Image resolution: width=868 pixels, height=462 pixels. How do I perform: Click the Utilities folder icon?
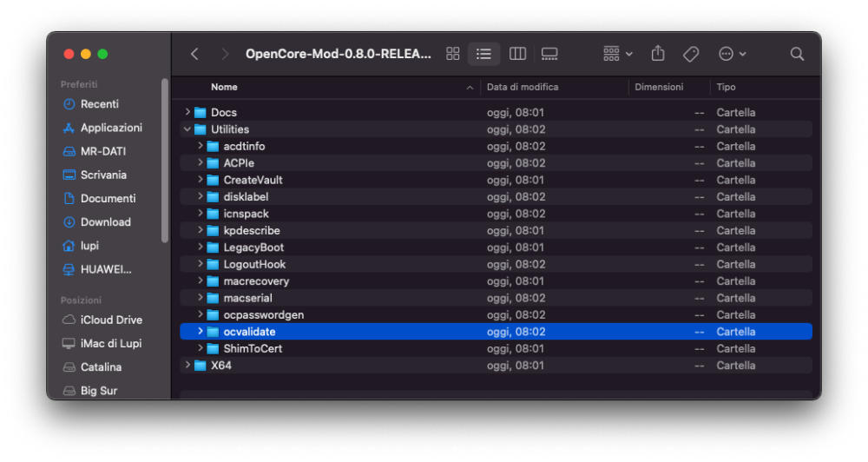[x=201, y=129]
